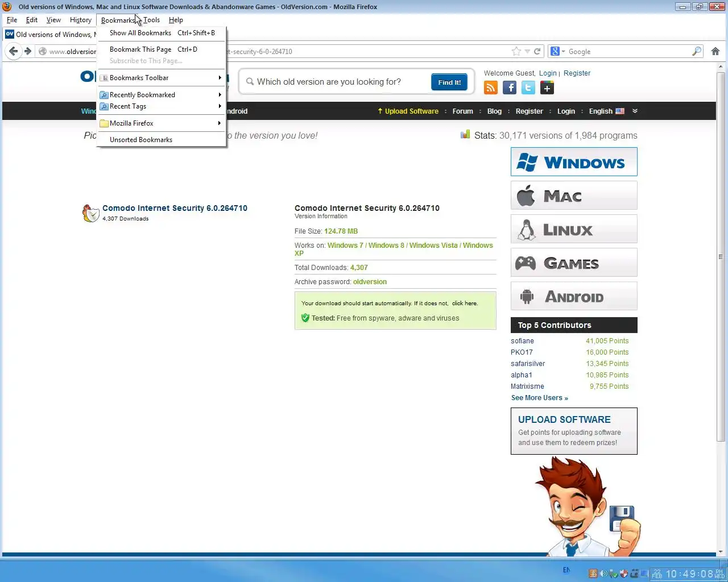Screen dimensions: 728x582
Task: Click the plug with green check tray icon
Action: click(614, 573)
